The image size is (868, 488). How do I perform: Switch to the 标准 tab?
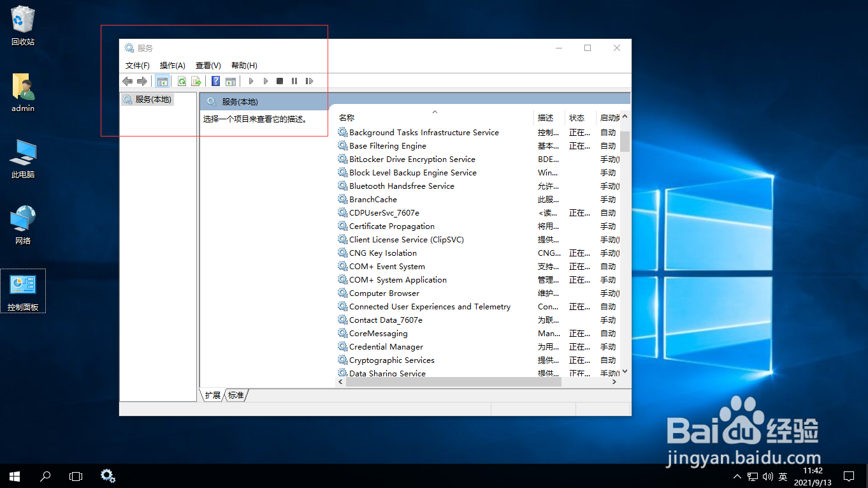point(236,396)
